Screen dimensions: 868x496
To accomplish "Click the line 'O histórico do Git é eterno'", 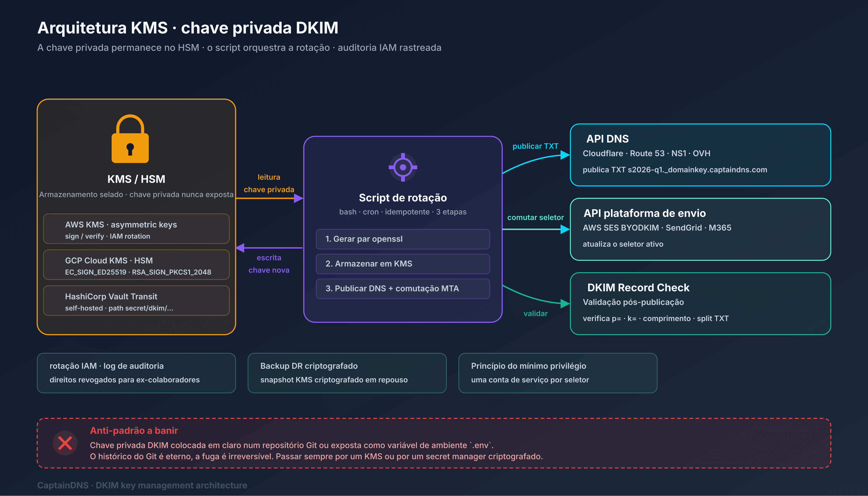I will (x=316, y=456).
